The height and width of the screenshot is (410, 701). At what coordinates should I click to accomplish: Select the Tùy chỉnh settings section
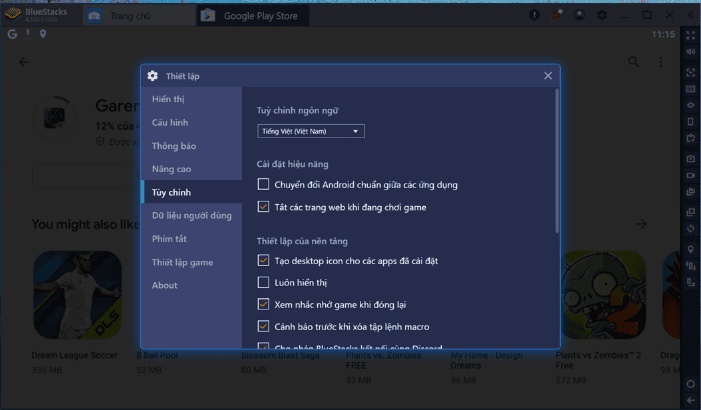(x=192, y=192)
